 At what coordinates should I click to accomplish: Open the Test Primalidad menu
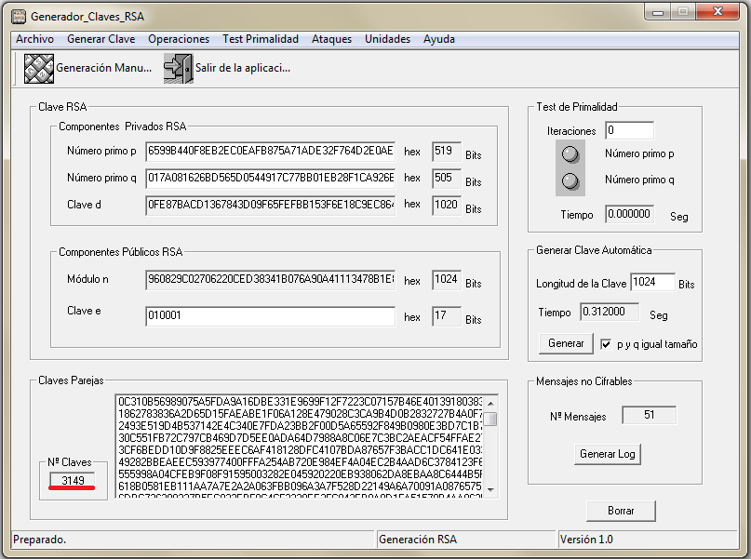(261, 39)
